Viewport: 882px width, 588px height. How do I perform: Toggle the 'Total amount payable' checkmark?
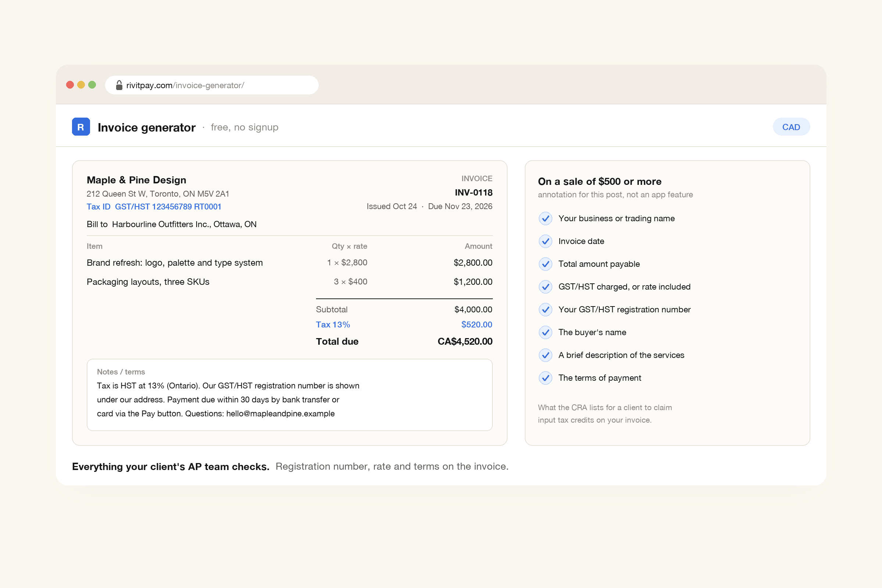point(546,264)
